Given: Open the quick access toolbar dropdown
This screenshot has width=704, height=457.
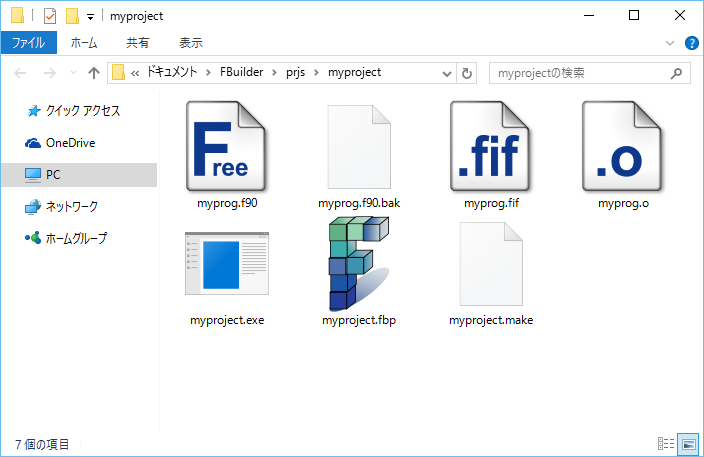Looking at the screenshot, I should [90, 17].
